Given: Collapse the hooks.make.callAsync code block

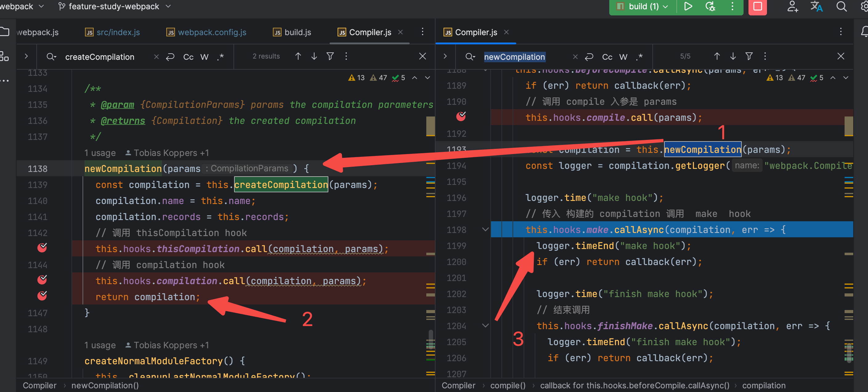Looking at the screenshot, I should click(x=485, y=230).
